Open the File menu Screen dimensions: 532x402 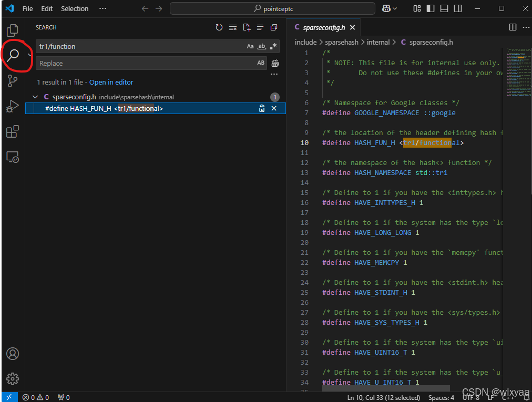point(27,8)
